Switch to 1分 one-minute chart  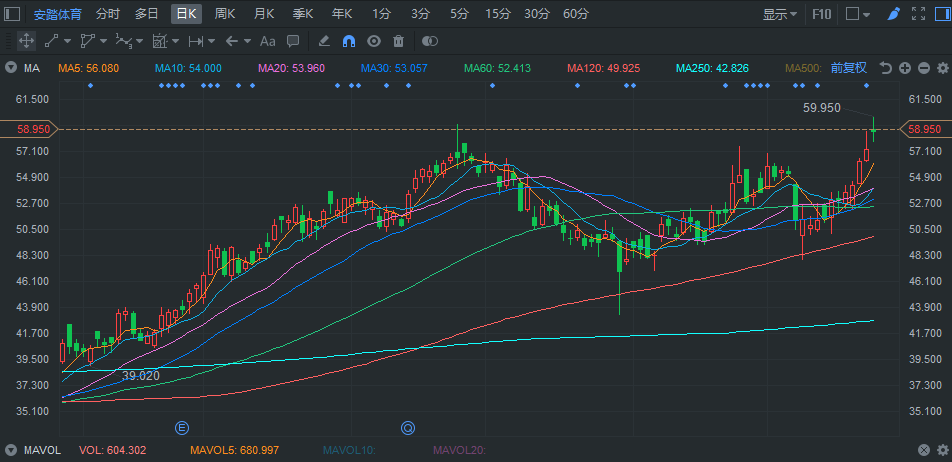click(x=381, y=14)
